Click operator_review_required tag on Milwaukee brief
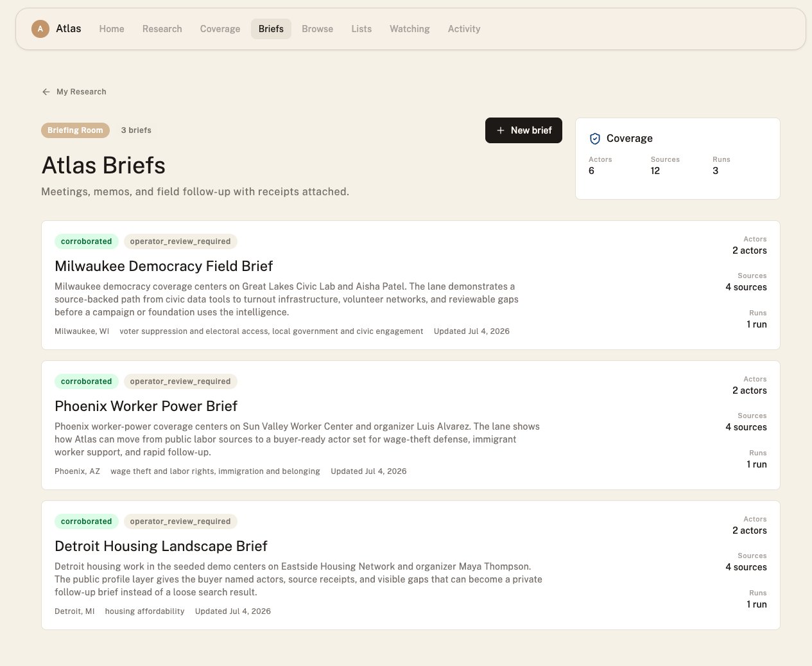The width and height of the screenshot is (812, 666). (180, 241)
